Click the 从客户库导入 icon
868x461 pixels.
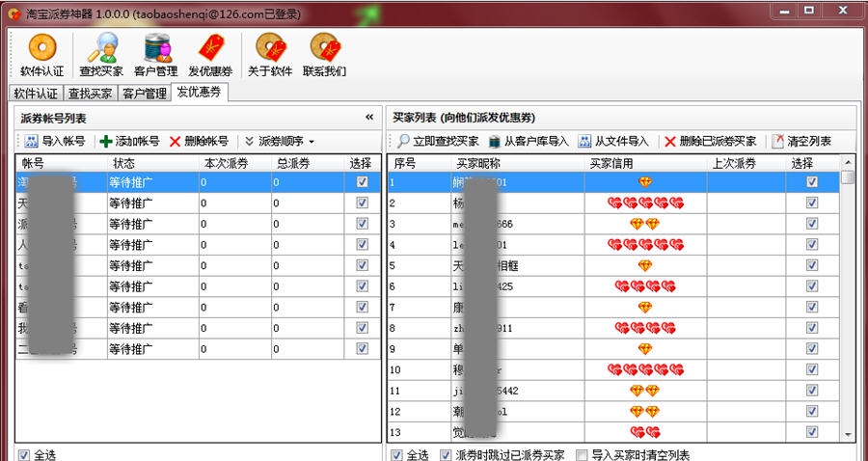[495, 141]
